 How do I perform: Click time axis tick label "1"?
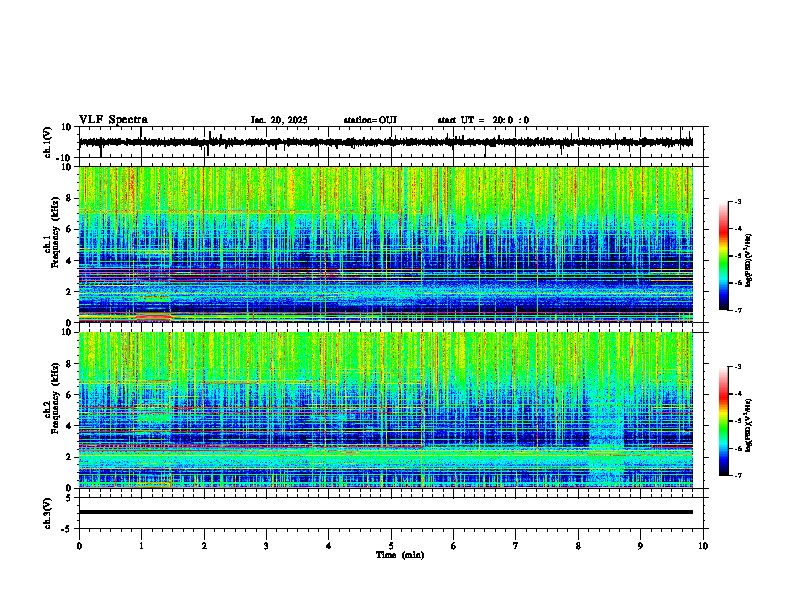point(141,546)
